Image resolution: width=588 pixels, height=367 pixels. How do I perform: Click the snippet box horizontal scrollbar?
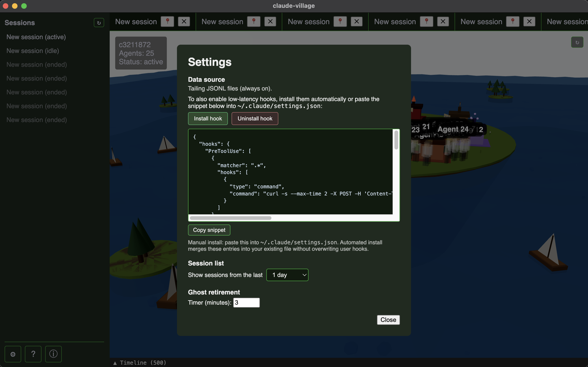coord(231,218)
